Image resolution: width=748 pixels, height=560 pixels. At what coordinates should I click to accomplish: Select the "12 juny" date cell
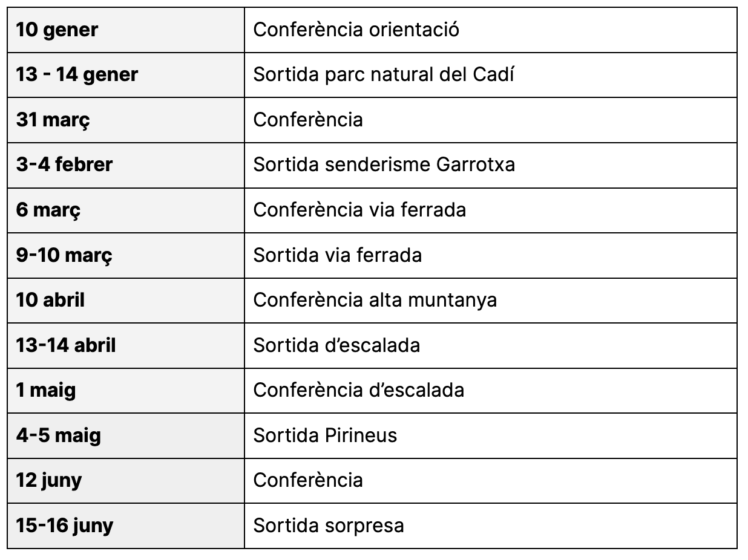(x=126, y=480)
